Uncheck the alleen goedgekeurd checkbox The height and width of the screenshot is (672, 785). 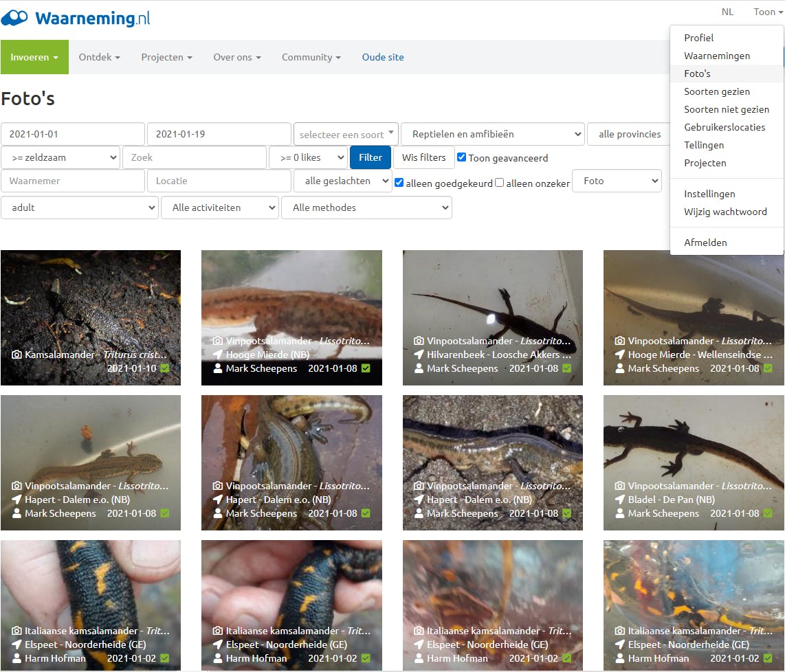pyautogui.click(x=399, y=183)
